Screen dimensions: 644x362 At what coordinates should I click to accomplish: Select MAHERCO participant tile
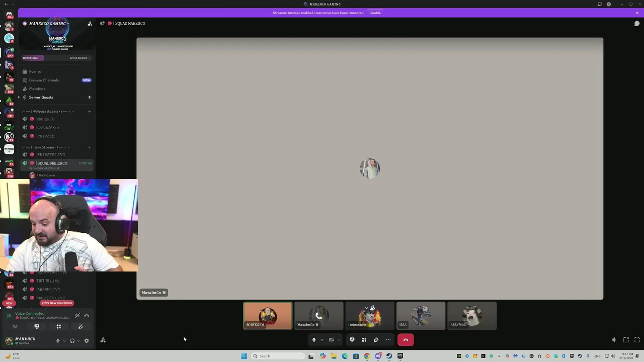(268, 316)
